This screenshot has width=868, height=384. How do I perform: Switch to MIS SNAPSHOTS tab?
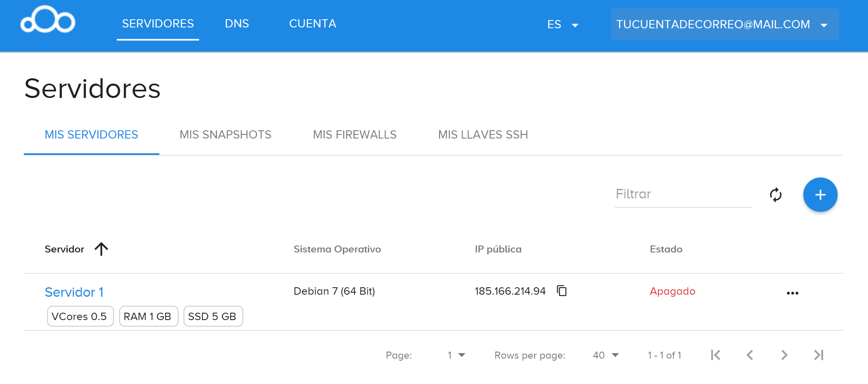(225, 135)
